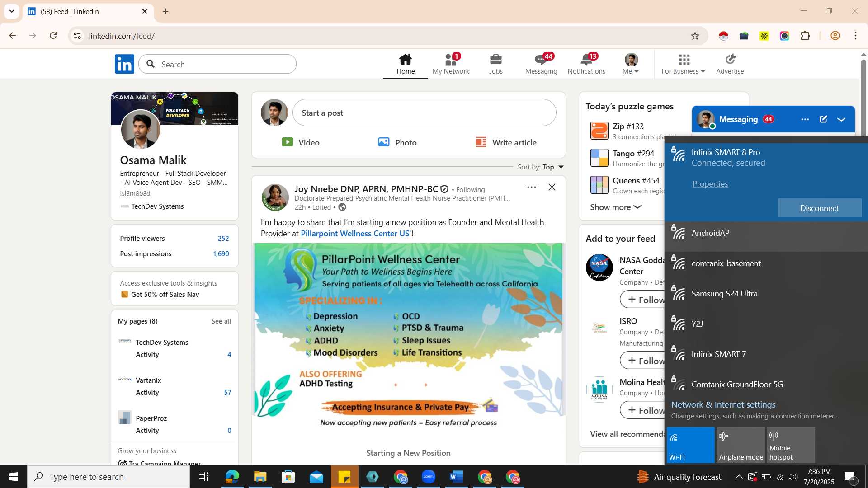
Task: Reload the LinkedIn page
Action: click(x=53, y=36)
